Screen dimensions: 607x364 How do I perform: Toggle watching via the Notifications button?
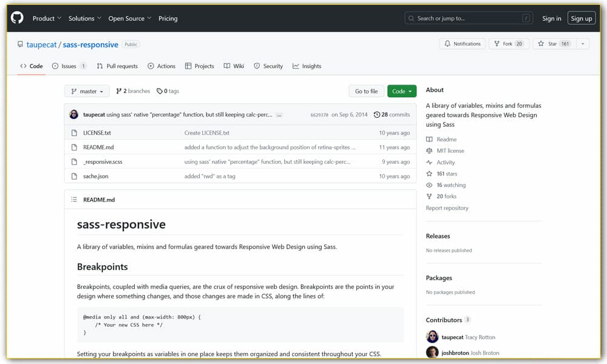tap(464, 44)
